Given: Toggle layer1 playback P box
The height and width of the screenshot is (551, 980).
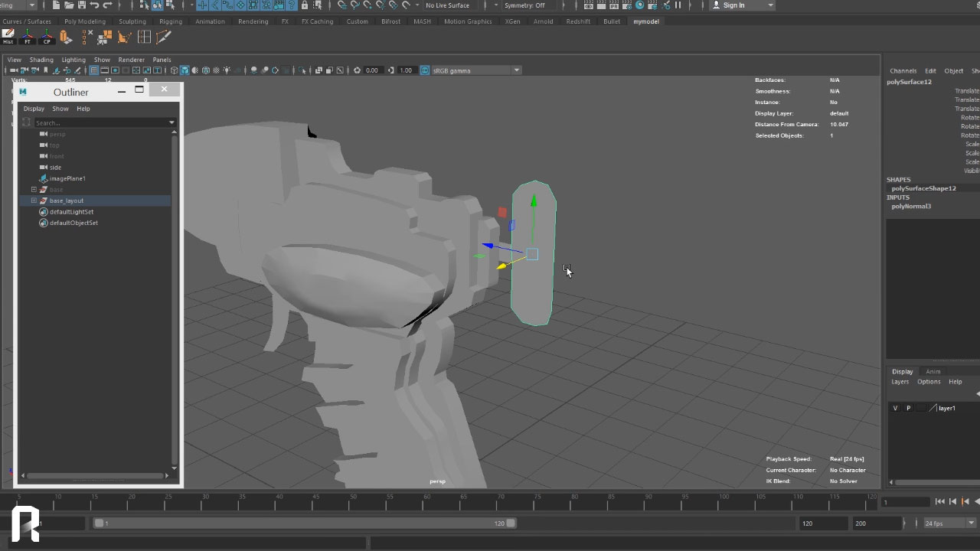Looking at the screenshot, I should coord(908,409).
